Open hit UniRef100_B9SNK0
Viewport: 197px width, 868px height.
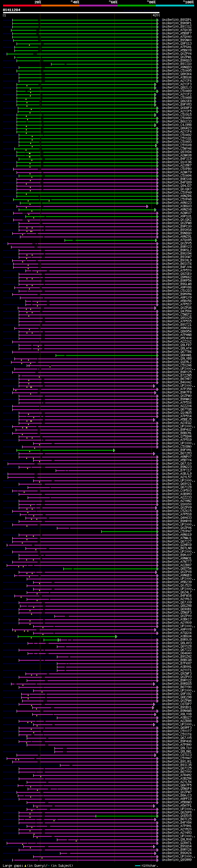click(176, 40)
